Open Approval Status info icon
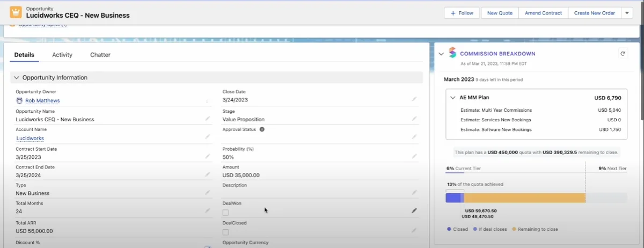The image size is (644, 248). coord(262,129)
